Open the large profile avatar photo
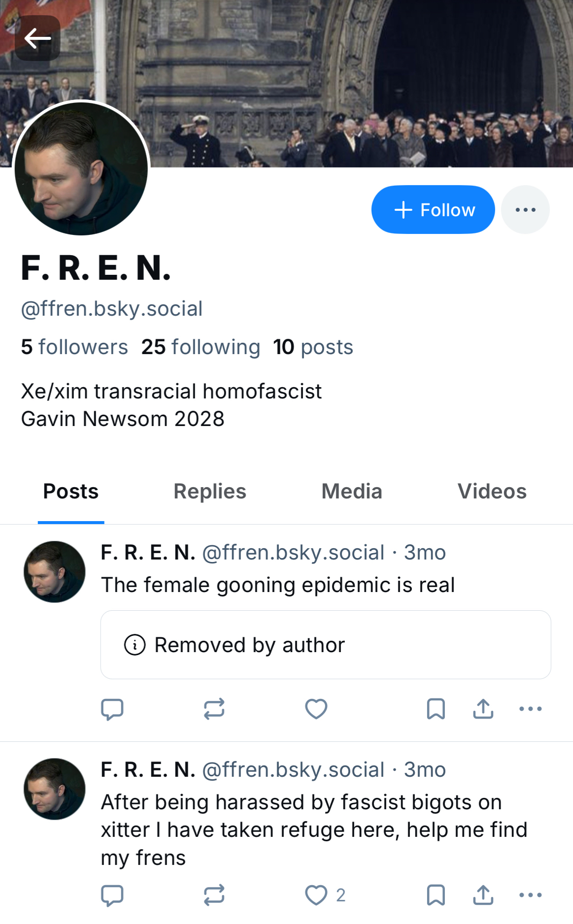The height and width of the screenshot is (924, 573). click(81, 168)
